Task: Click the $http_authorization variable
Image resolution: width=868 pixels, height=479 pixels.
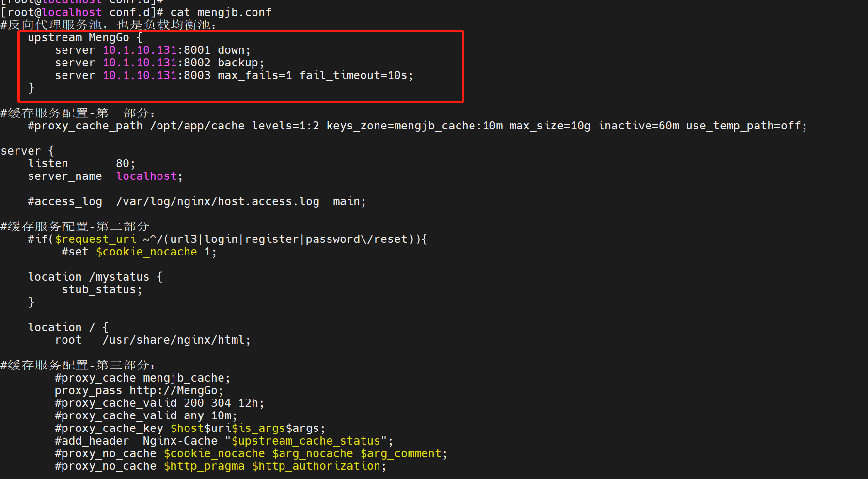Action: click(x=316, y=466)
